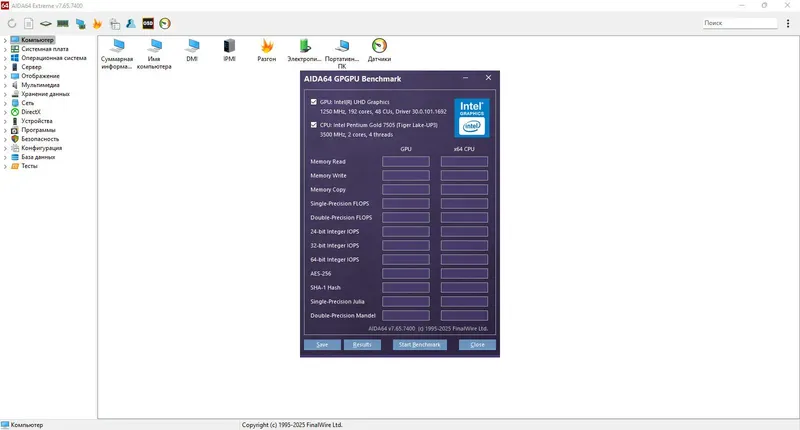Click the monitor diagnostics toolbar icon
800x430 pixels.
point(80,23)
